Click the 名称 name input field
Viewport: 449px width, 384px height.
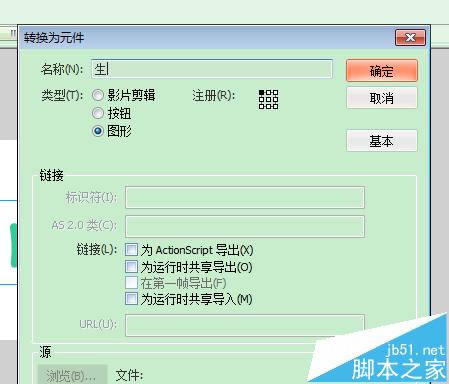coord(212,69)
